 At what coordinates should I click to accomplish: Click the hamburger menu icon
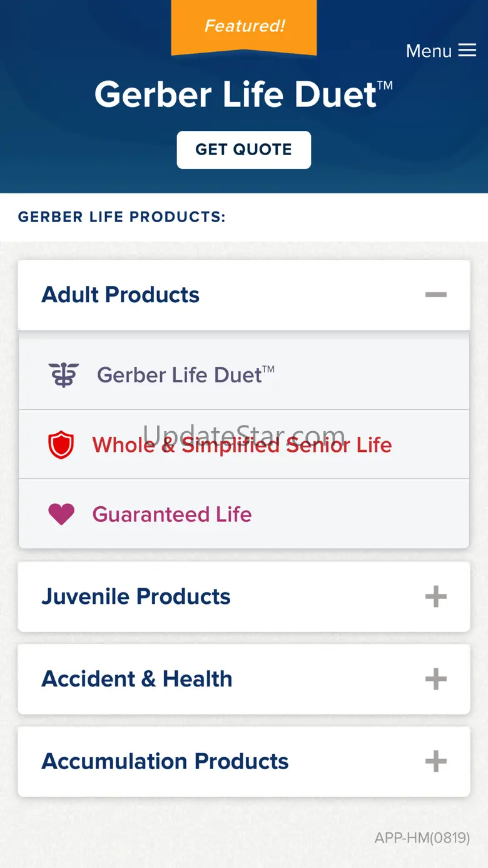(x=467, y=51)
